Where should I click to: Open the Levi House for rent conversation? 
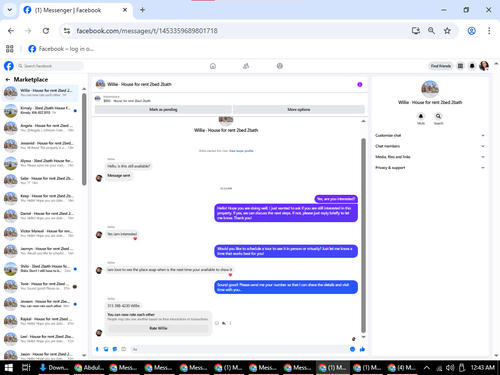(40, 339)
